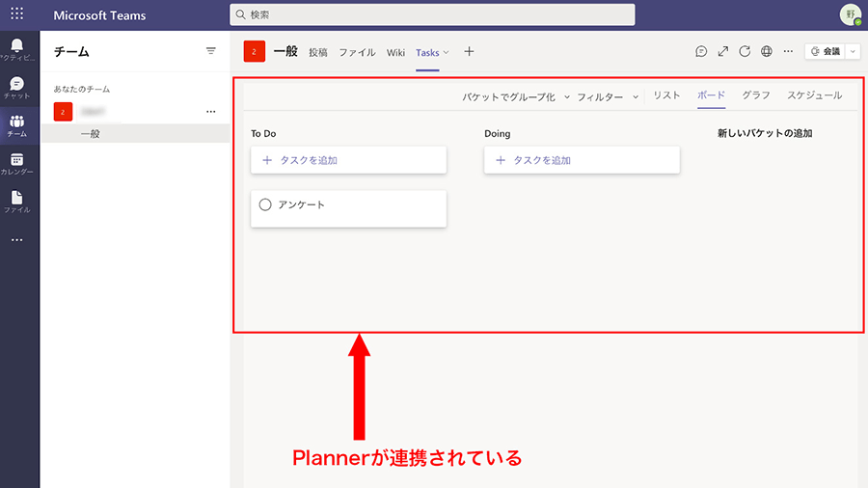Image resolution: width=868 pixels, height=488 pixels.
Task: Expand the tab to full screen
Action: point(723,51)
